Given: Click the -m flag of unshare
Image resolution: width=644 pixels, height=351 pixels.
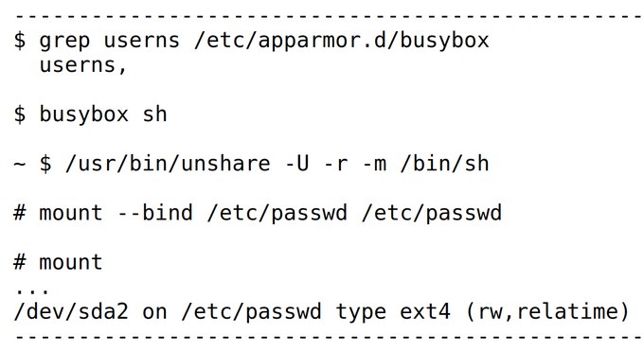Looking at the screenshot, I should (375, 166).
